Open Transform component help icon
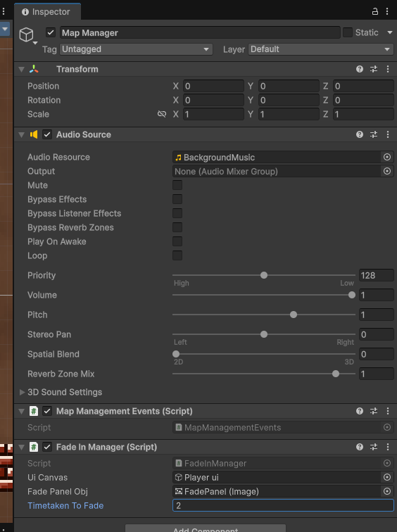The image size is (397, 532). click(360, 69)
